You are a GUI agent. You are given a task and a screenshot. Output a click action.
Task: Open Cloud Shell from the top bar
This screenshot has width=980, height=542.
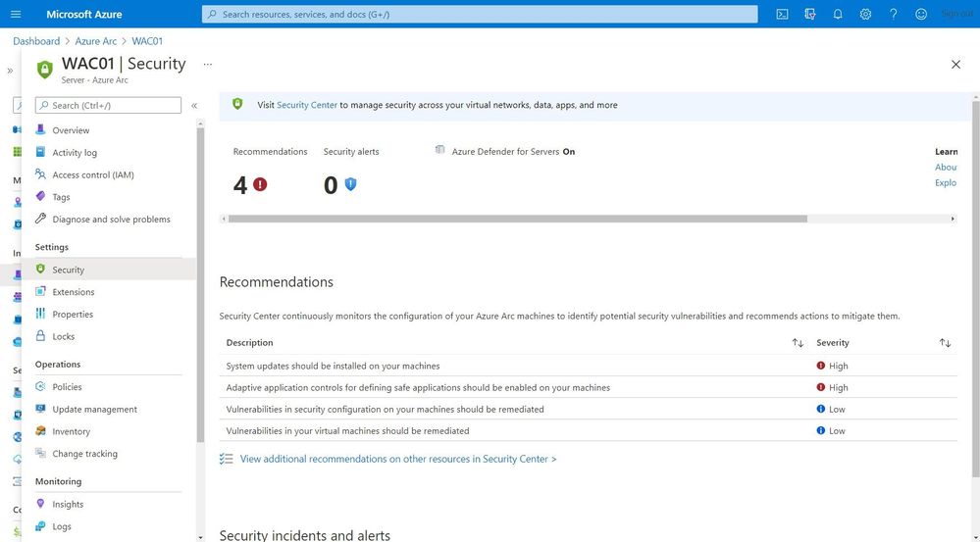pos(782,14)
